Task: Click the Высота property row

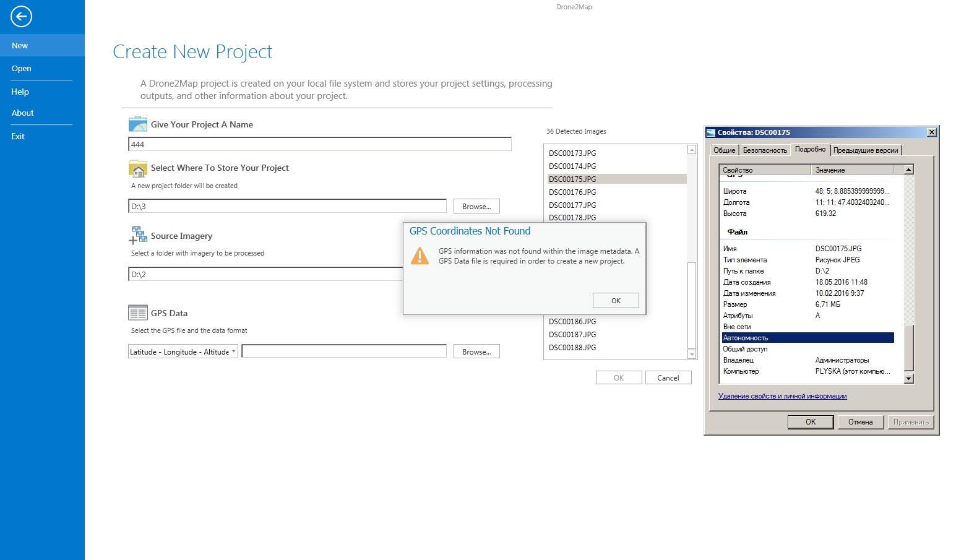Action: [x=808, y=213]
